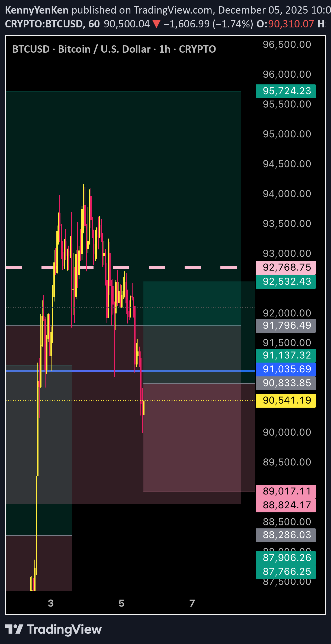The height and width of the screenshot is (644, 331).
Task: Open the KennyYenKen publisher name
Action: (x=37, y=10)
